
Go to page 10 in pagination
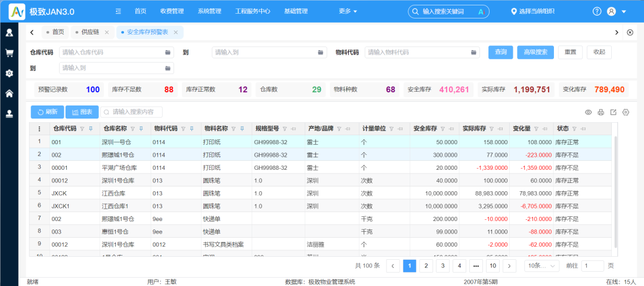pos(493,266)
